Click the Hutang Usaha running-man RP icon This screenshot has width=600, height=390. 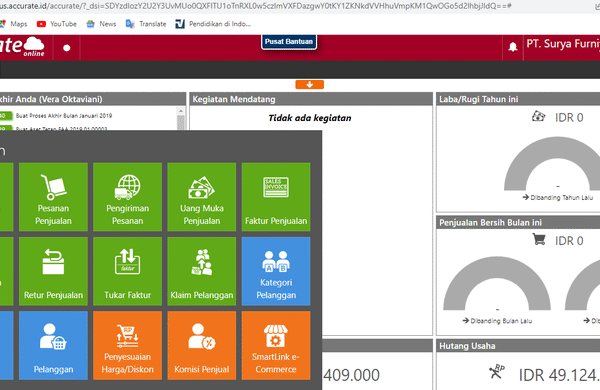tap(497, 371)
